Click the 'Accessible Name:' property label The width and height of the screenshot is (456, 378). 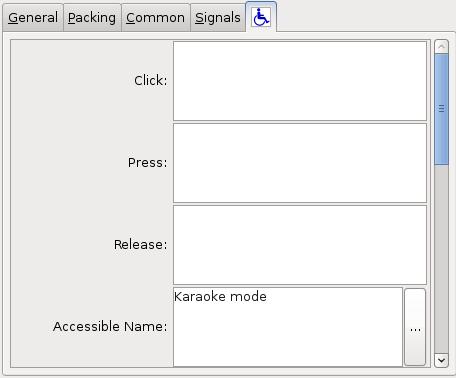click(110, 326)
